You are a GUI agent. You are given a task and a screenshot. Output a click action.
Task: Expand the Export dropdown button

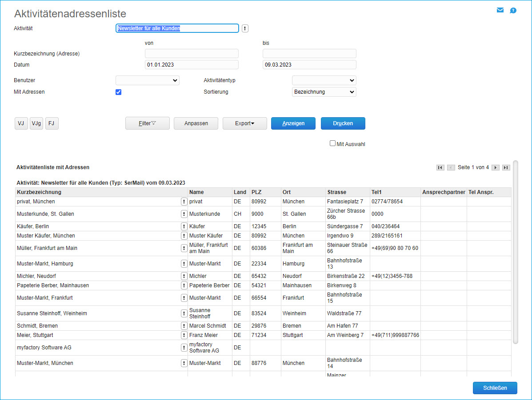coord(244,123)
